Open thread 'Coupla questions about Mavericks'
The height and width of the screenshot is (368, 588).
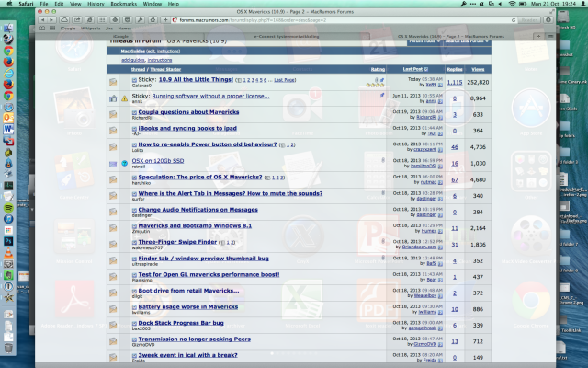[x=188, y=112]
